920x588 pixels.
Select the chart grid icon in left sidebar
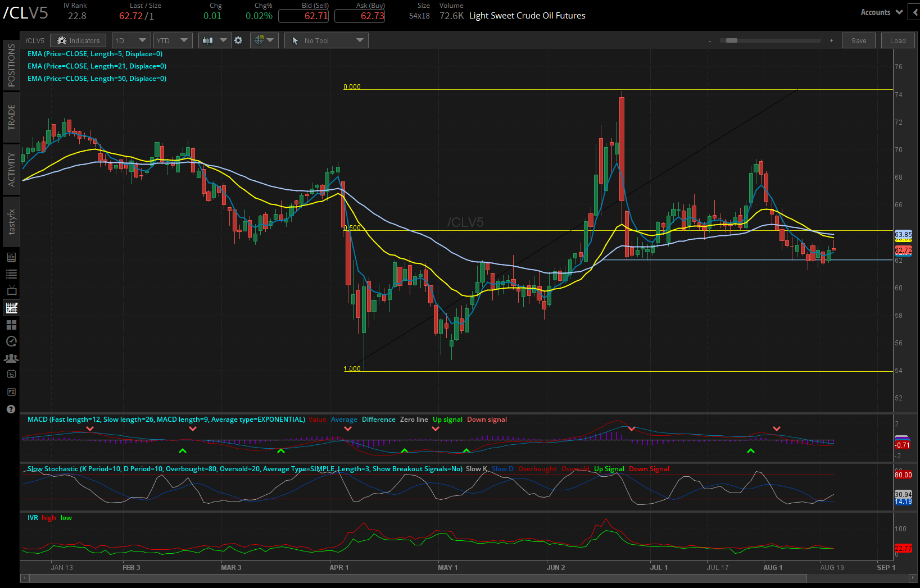(x=11, y=325)
